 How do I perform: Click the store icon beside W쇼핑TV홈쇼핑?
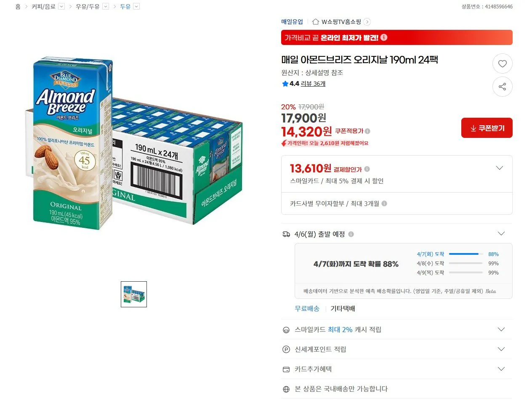click(315, 21)
